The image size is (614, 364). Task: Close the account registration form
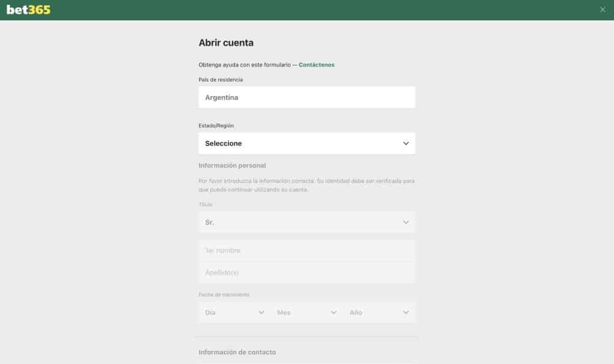tap(603, 10)
